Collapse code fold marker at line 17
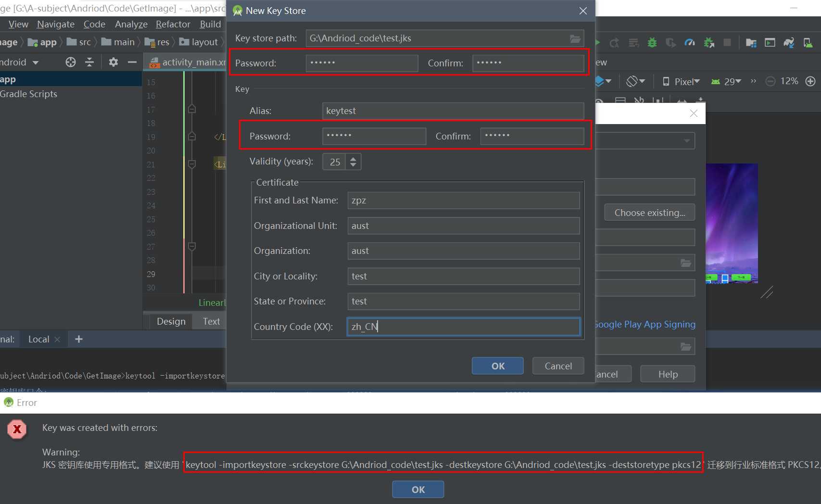 [192, 109]
